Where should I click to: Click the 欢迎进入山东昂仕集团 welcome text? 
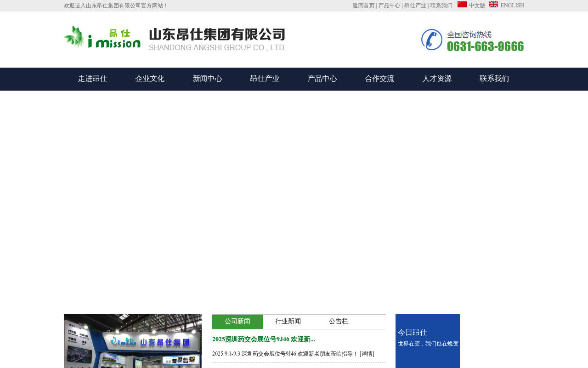(x=116, y=6)
